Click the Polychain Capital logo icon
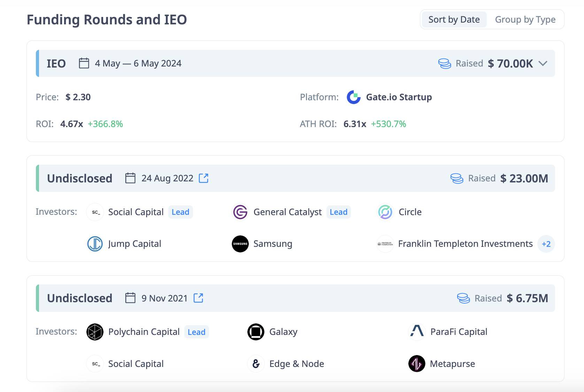The image size is (584, 392). point(95,332)
